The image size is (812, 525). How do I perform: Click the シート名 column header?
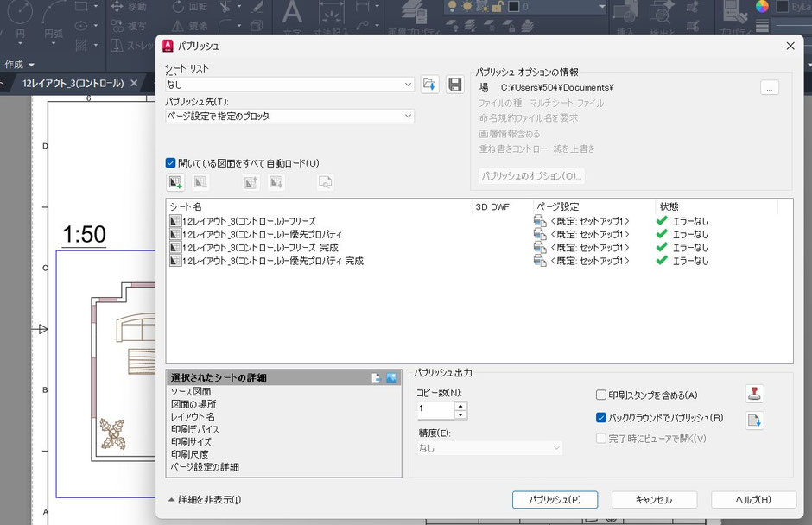tap(319, 206)
